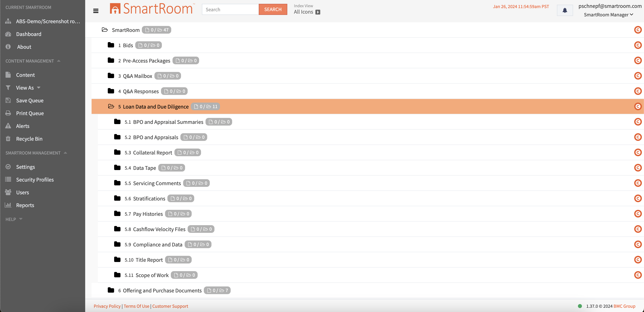Click the Recycle Bin trash icon

point(8,139)
